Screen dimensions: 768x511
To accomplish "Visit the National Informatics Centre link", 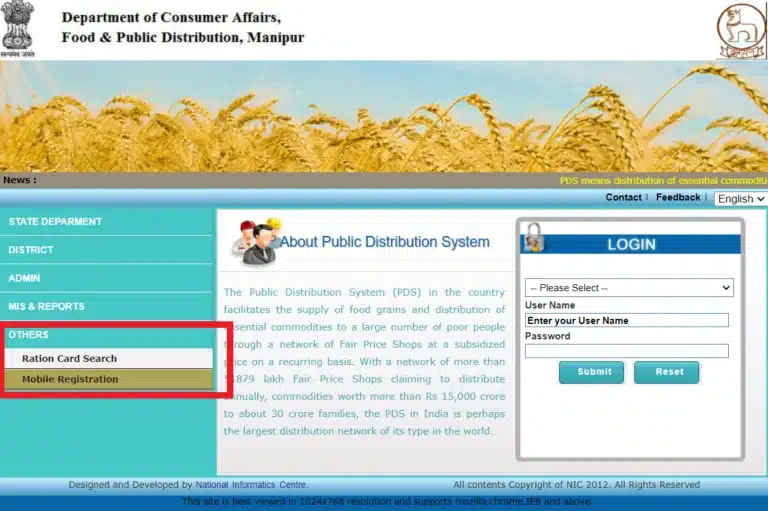I will pos(251,485).
